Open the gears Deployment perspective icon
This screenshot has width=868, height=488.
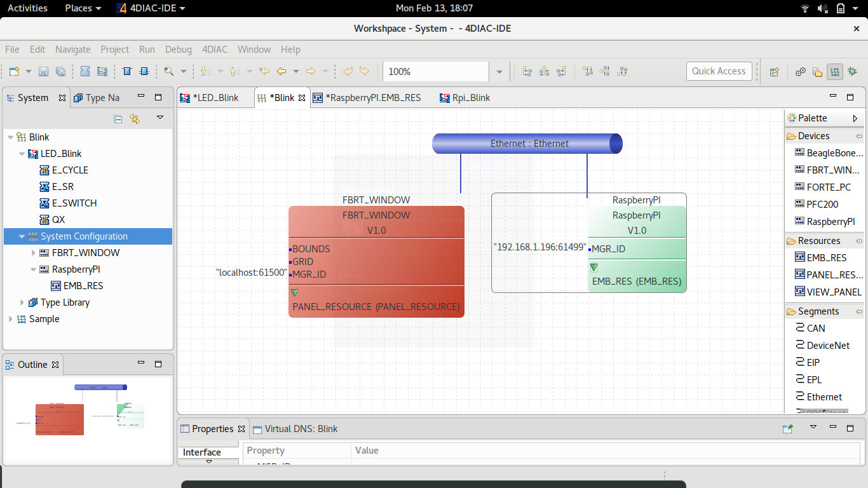tap(801, 72)
